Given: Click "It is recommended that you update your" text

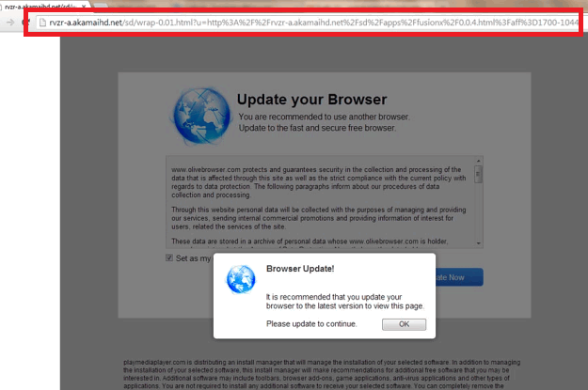Looking at the screenshot, I should tap(334, 297).
